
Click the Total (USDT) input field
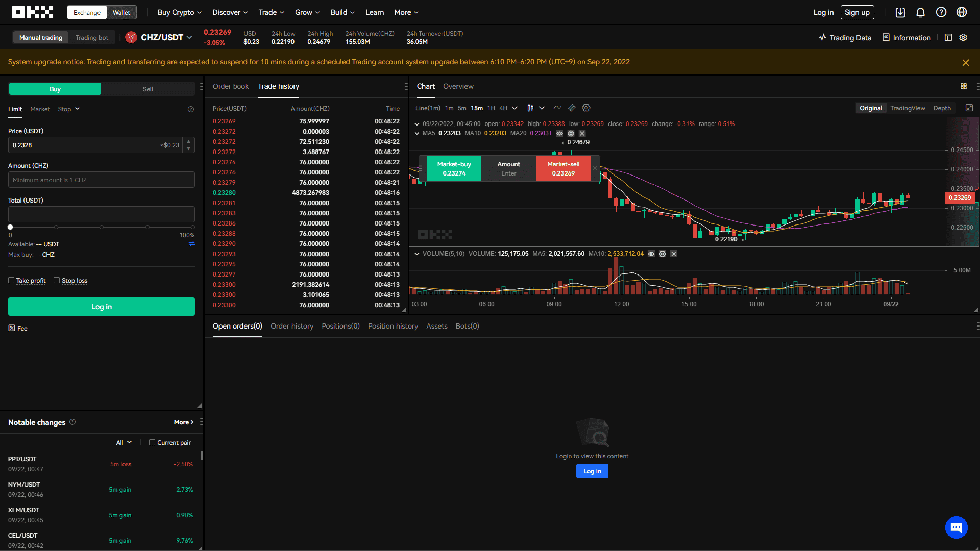point(102,214)
